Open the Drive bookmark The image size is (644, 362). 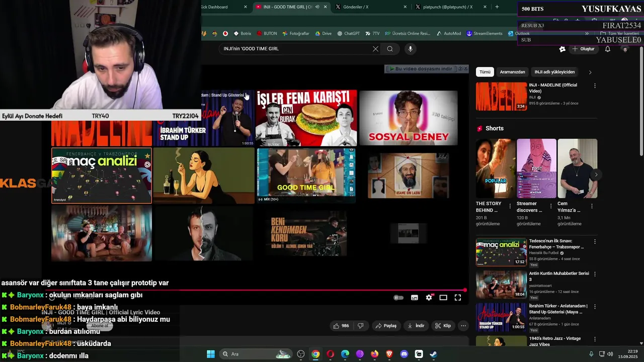pyautogui.click(x=324, y=34)
